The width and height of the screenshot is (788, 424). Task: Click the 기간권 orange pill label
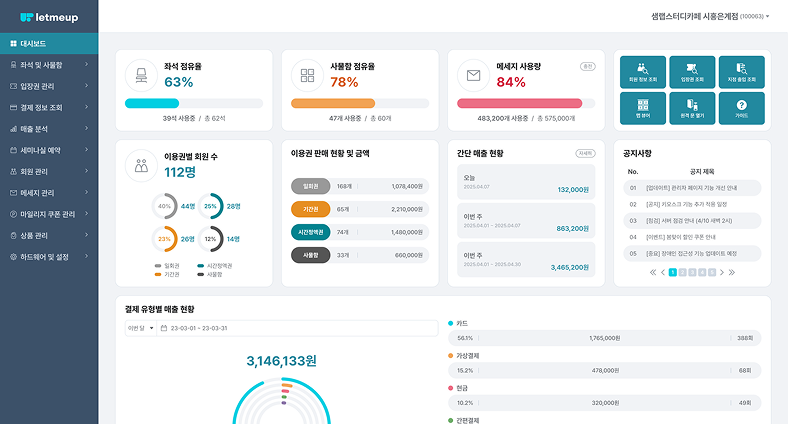tap(311, 209)
